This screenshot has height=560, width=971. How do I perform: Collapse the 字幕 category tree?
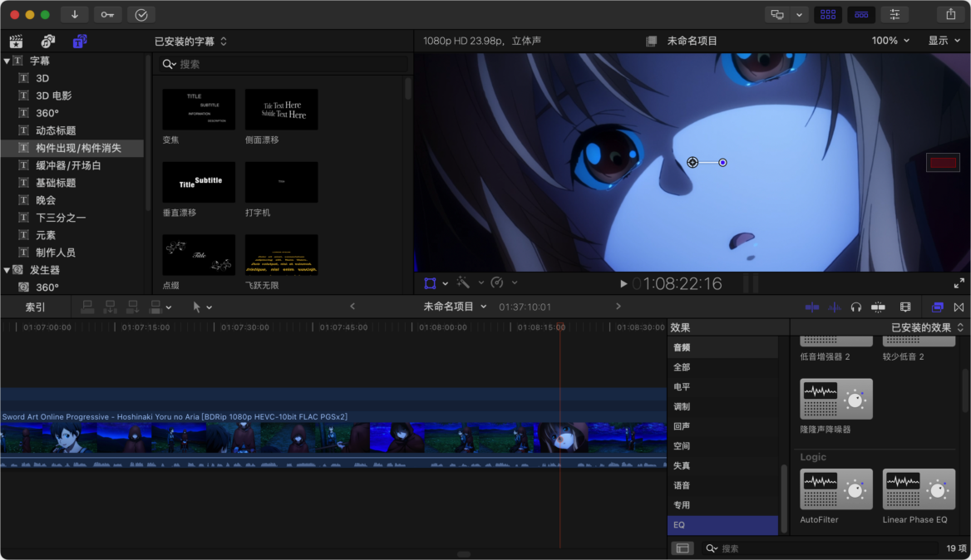click(7, 61)
